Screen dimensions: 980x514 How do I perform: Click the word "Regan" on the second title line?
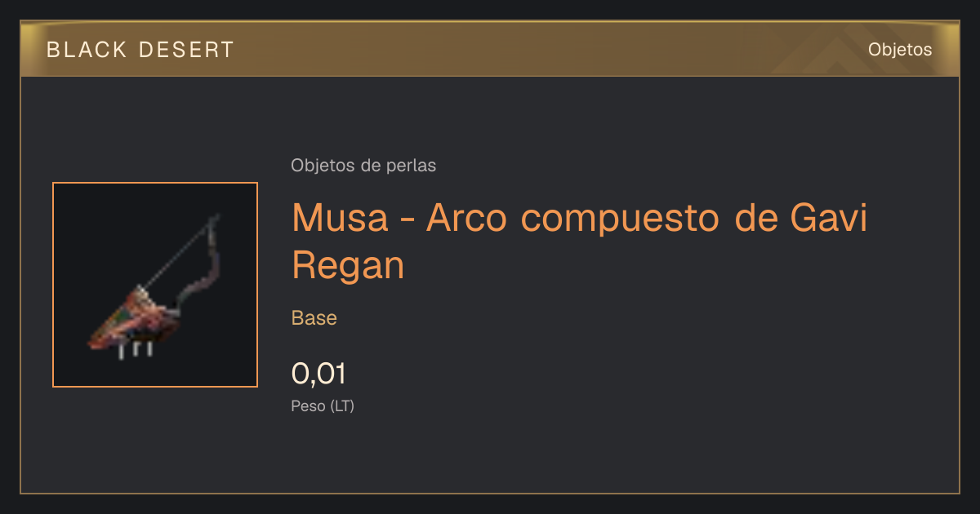[x=349, y=266]
